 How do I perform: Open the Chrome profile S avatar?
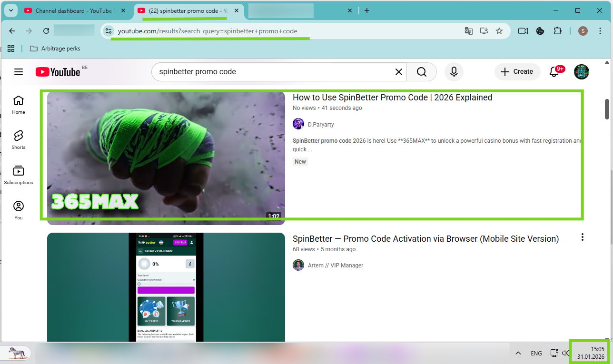[583, 31]
